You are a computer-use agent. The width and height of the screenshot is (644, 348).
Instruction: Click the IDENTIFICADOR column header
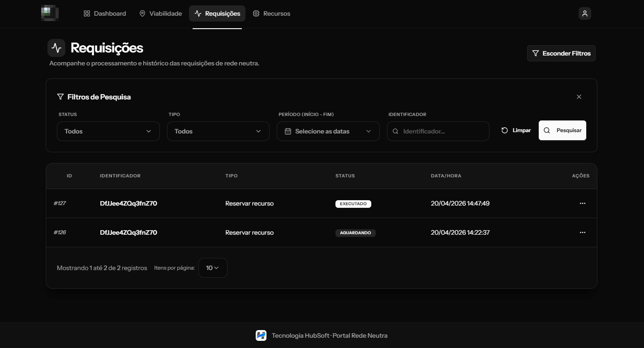pyautogui.click(x=120, y=176)
